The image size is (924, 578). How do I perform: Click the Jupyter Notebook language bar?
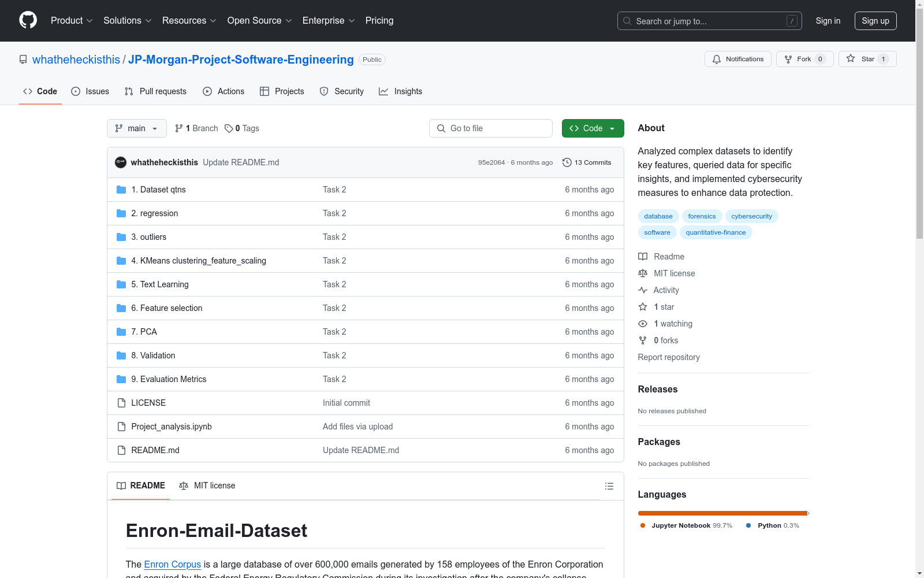tap(722, 513)
